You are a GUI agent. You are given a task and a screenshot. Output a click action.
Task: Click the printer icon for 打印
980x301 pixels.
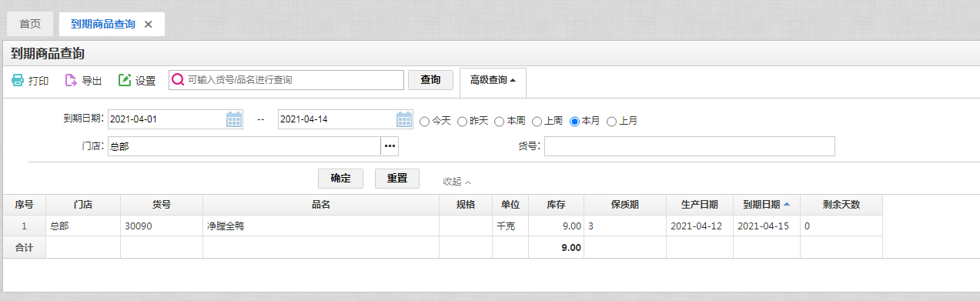point(17,80)
